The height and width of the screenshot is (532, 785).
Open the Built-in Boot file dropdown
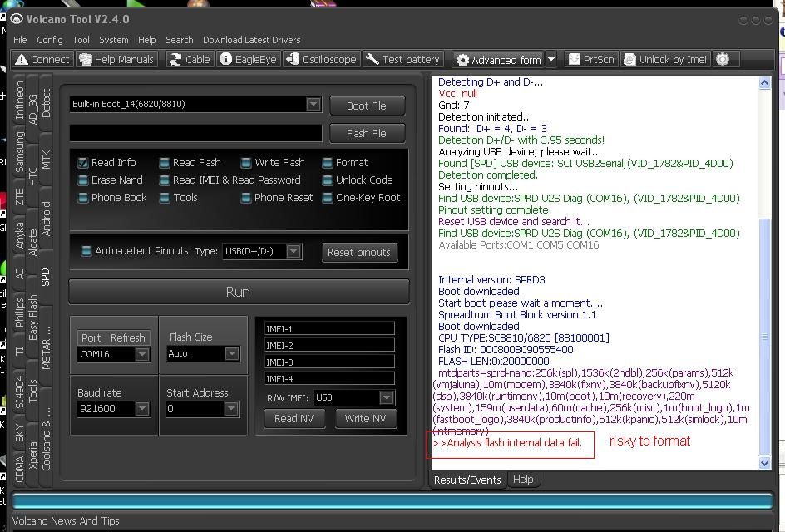(x=314, y=104)
